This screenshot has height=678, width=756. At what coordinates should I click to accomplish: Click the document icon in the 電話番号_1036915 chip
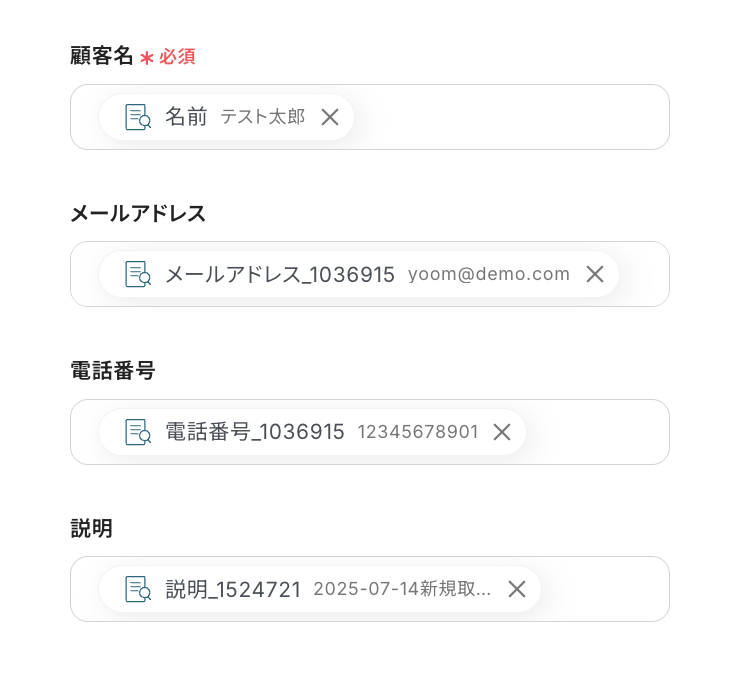click(137, 432)
